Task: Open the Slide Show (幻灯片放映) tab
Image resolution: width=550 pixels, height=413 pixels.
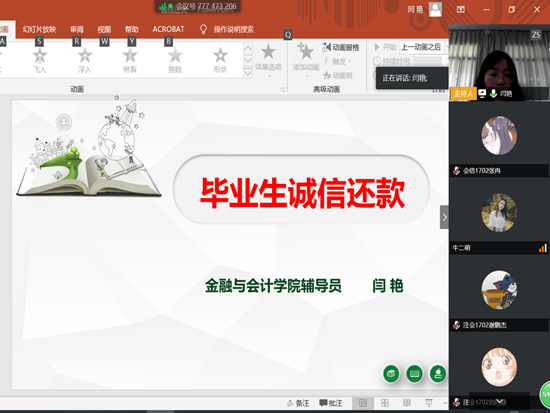Action: coord(39,29)
